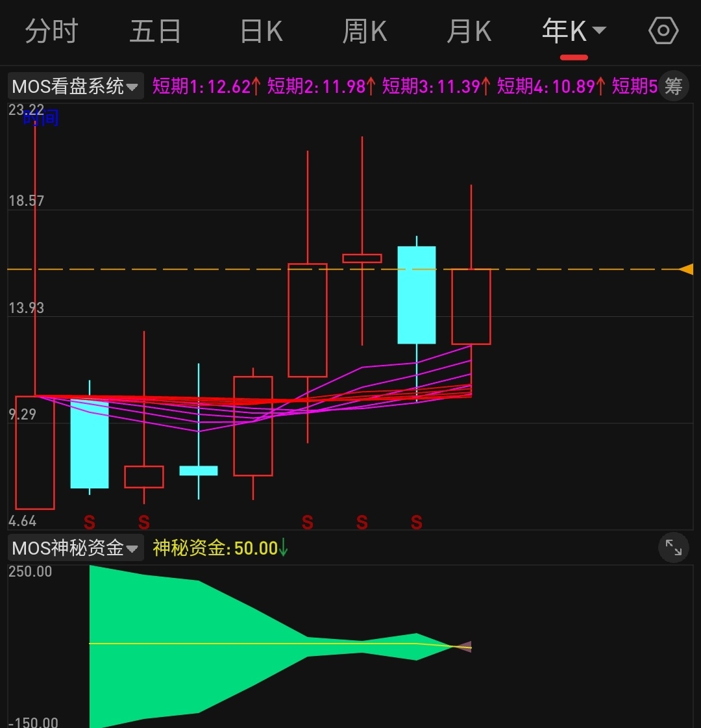
Task: Select the large cyan candlestick above the dashed line
Action: coord(417,295)
